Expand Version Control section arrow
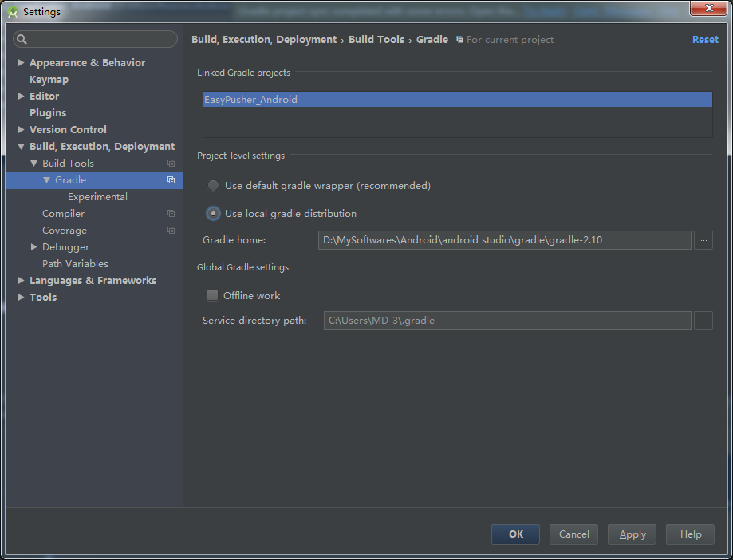This screenshot has width=733, height=560. tap(21, 129)
